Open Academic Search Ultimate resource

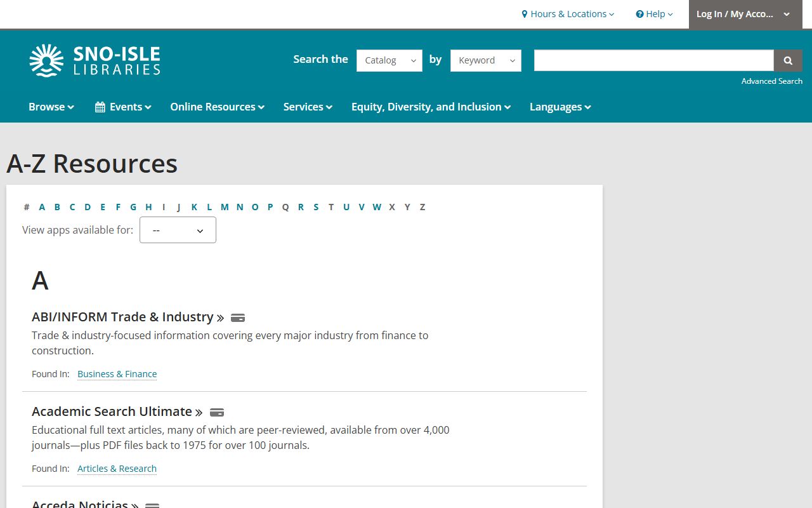click(117, 411)
